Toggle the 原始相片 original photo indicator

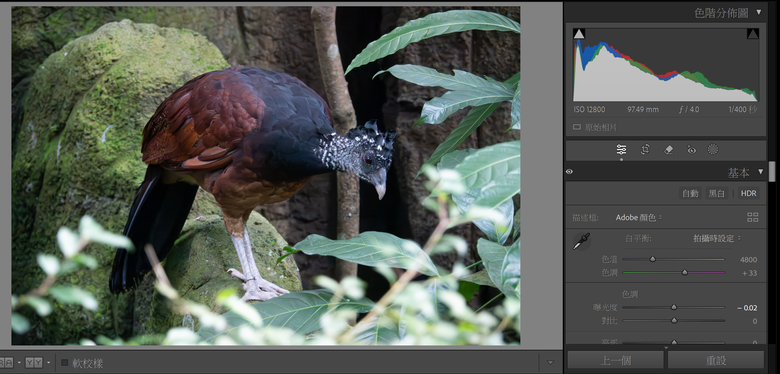(577, 127)
